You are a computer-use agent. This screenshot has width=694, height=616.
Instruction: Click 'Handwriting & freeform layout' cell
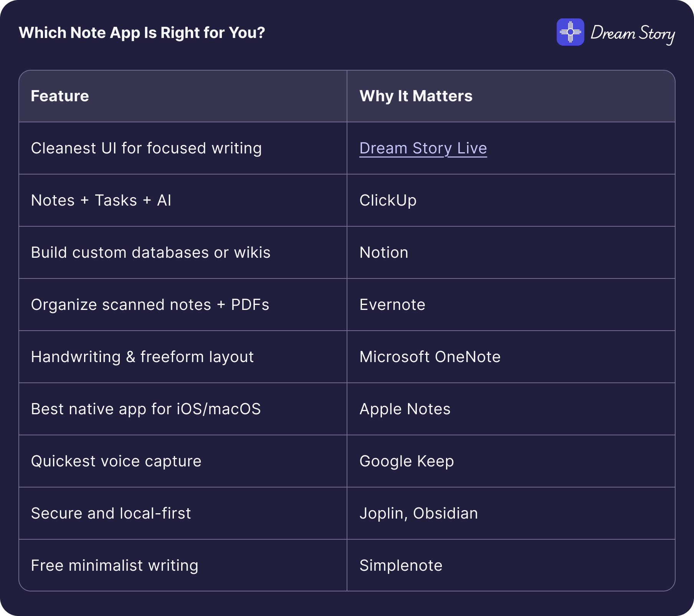tap(183, 357)
